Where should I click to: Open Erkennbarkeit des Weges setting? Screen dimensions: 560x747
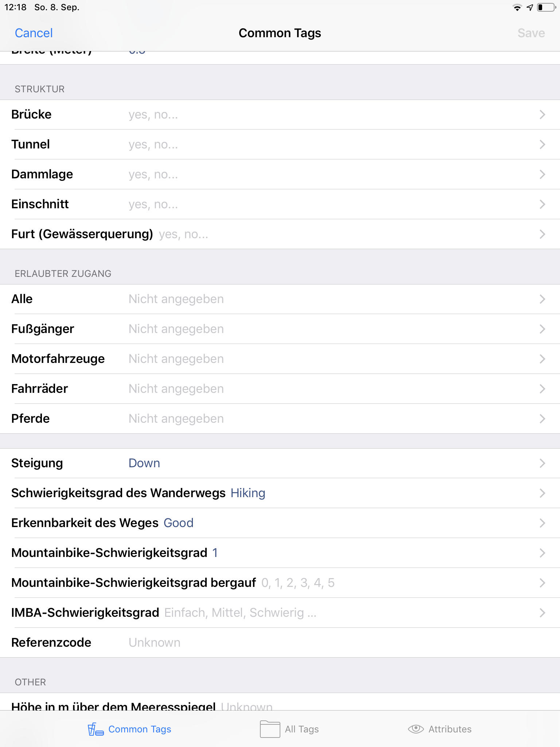tap(280, 523)
